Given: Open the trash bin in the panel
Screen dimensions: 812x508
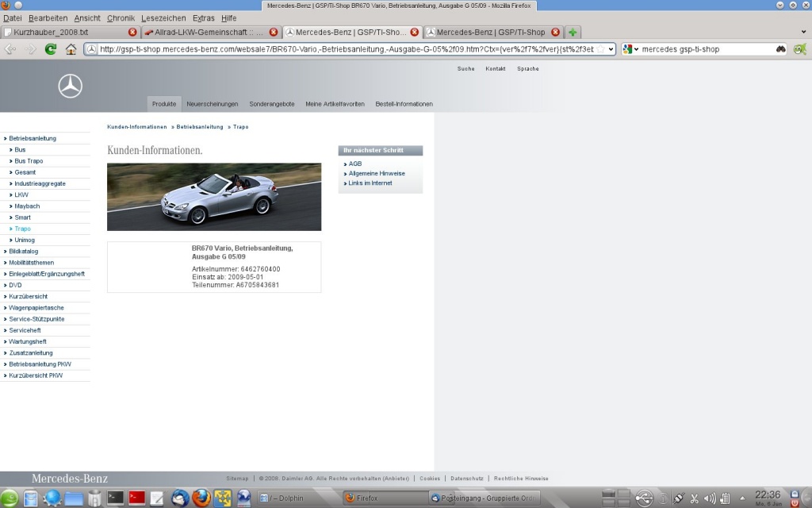Looking at the screenshot, I should point(94,498).
